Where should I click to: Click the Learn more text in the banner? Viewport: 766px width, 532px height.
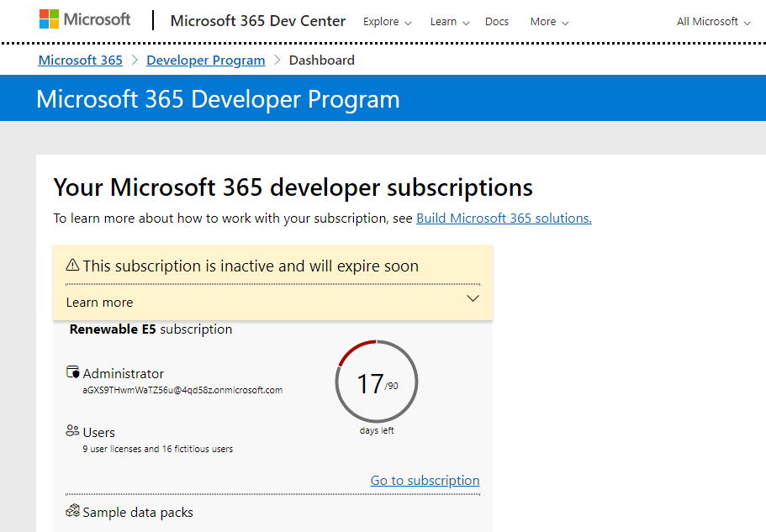(100, 302)
